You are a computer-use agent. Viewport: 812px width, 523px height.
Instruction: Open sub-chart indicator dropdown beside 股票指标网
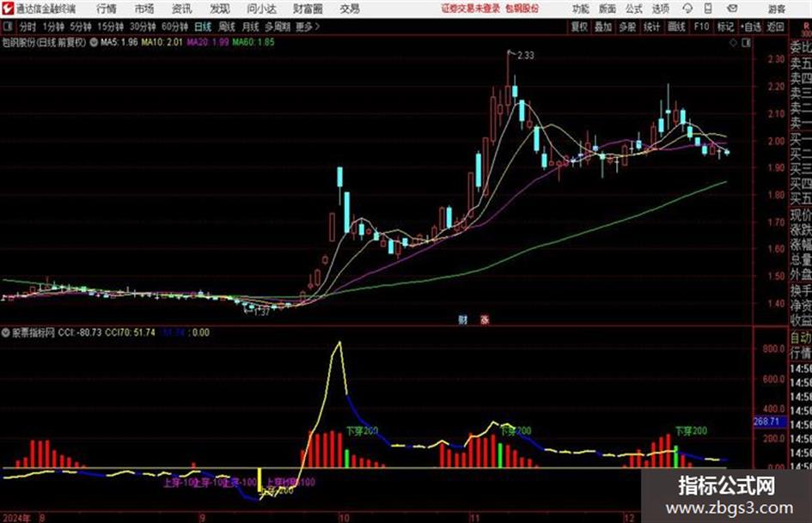click(6, 332)
